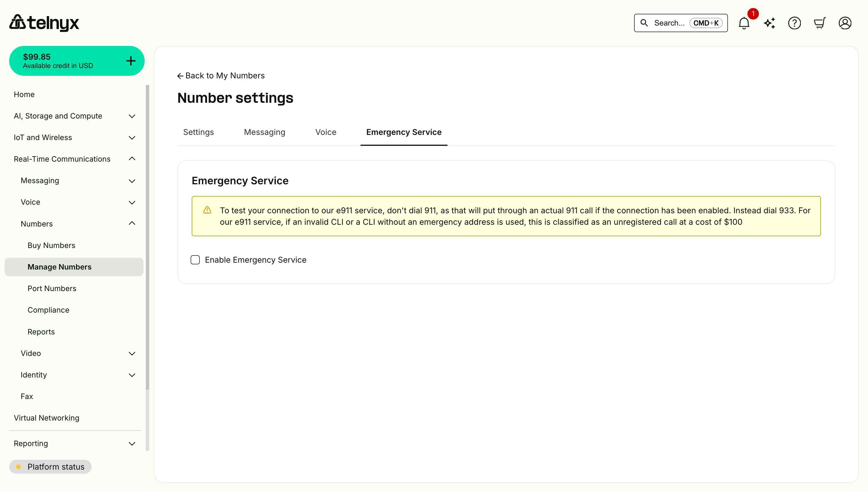Image resolution: width=868 pixels, height=492 pixels.
Task: Enable Emergency Service checkbox
Action: 195,260
